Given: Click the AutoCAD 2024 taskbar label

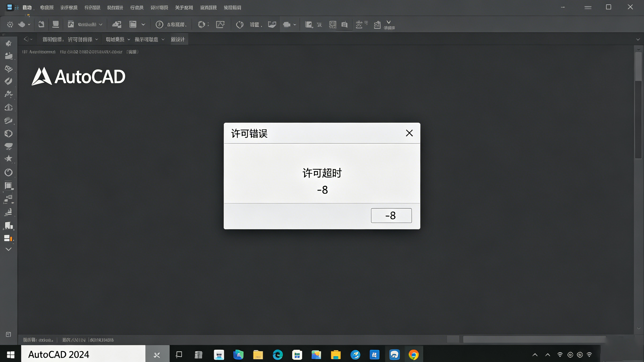Looking at the screenshot, I should [58, 354].
